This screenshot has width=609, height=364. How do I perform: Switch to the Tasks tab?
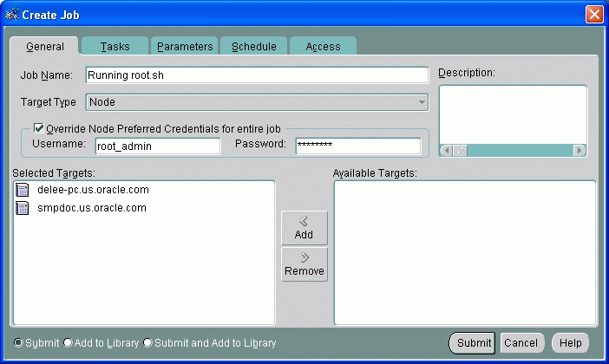(x=115, y=47)
